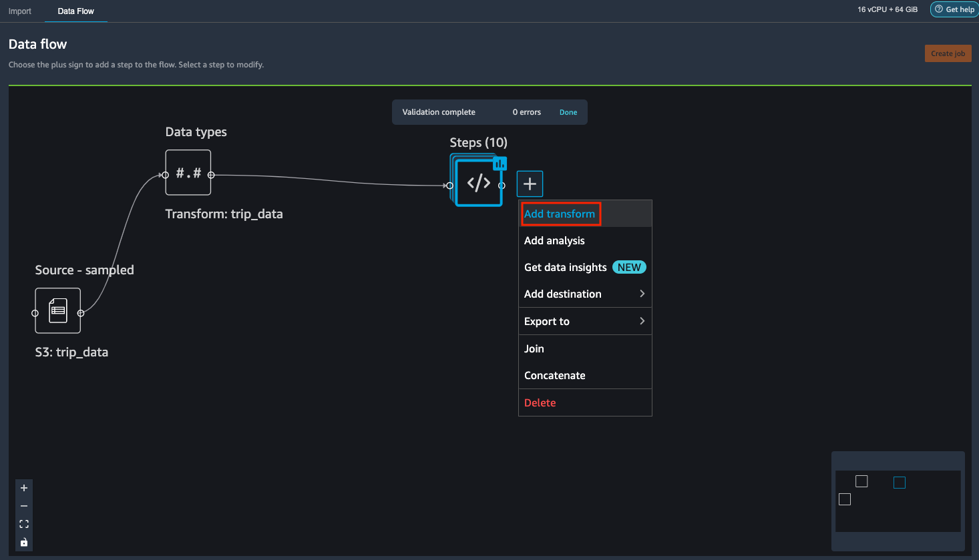
Task: Click the plus icon beside the Steps node
Action: pos(530,184)
